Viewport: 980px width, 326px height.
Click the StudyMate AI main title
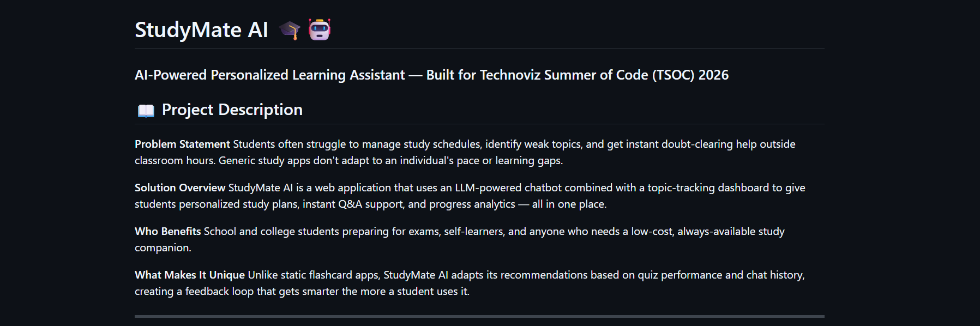click(201, 30)
